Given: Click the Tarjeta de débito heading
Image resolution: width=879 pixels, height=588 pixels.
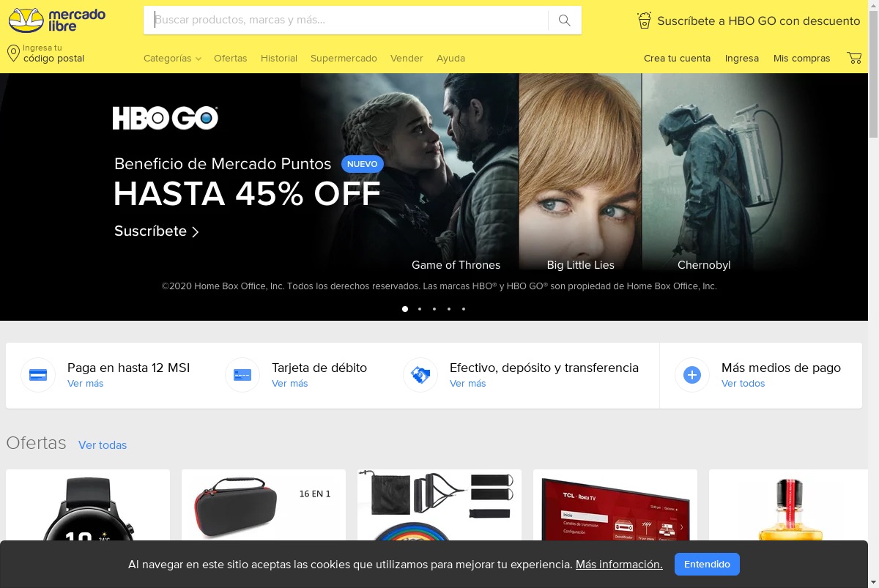Looking at the screenshot, I should (319, 368).
